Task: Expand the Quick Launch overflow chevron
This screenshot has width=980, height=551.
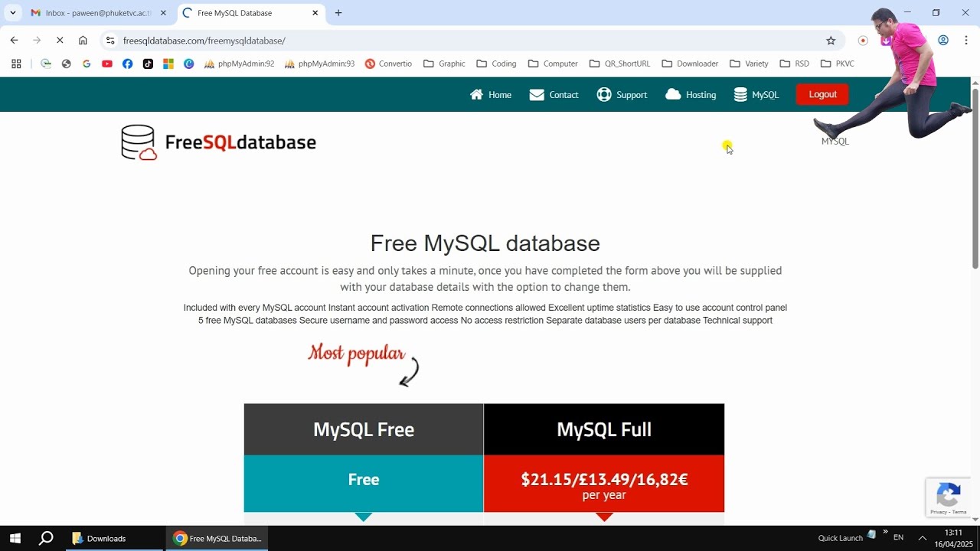Action: (886, 532)
